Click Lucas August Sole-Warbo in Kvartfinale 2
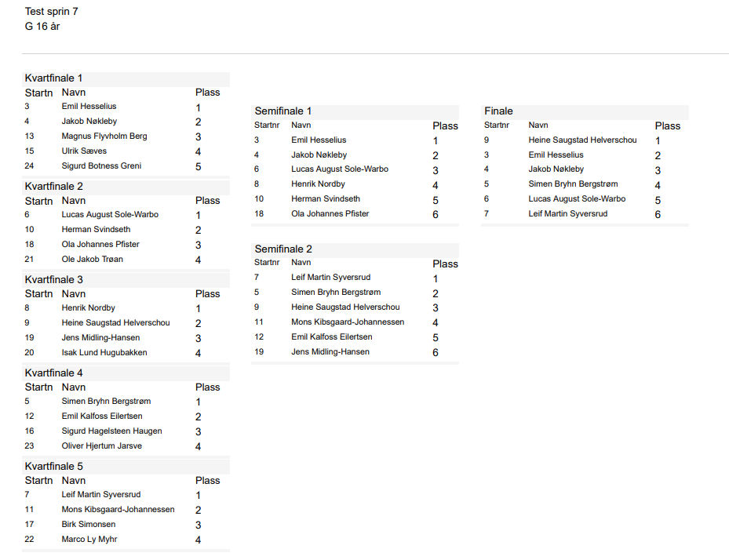729x560 pixels. pyautogui.click(x=110, y=215)
